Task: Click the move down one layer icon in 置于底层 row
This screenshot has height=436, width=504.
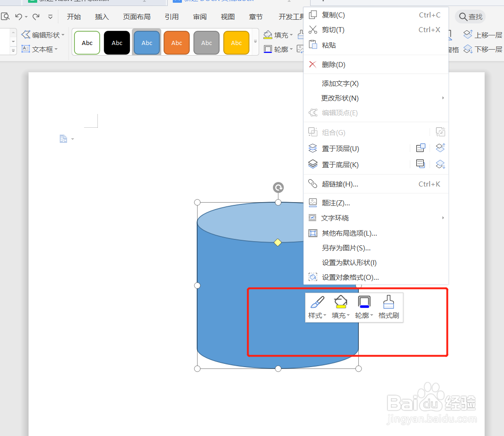Action: (440, 164)
